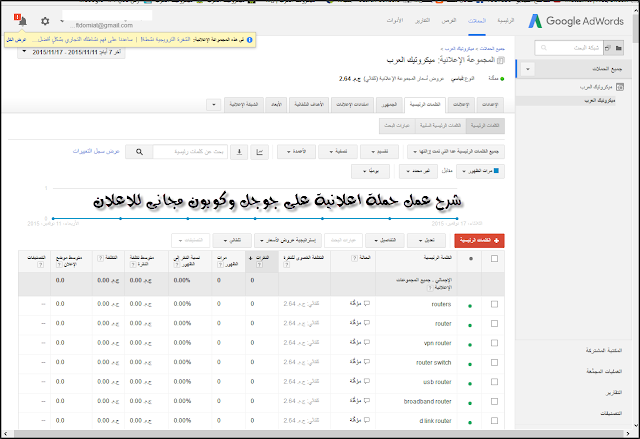
Task: Open the more tabs dropdown arrow
Action: (214, 105)
